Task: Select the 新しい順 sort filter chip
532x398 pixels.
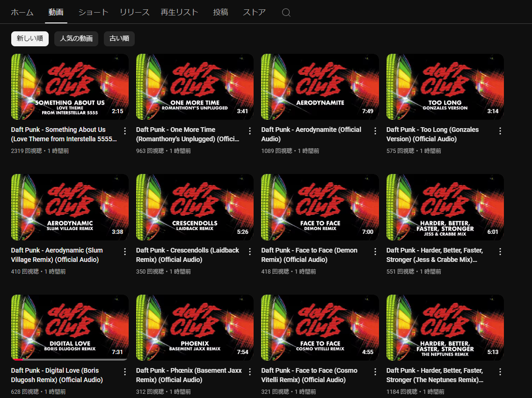Action: point(30,39)
